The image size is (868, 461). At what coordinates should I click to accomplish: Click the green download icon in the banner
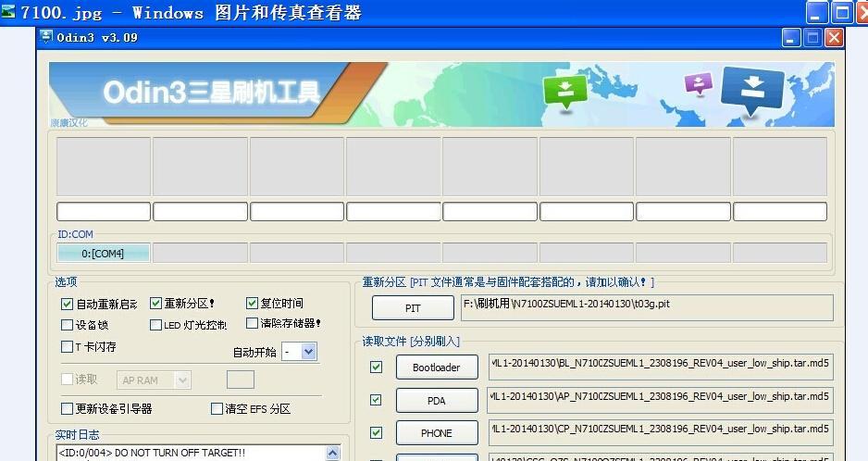[564, 92]
